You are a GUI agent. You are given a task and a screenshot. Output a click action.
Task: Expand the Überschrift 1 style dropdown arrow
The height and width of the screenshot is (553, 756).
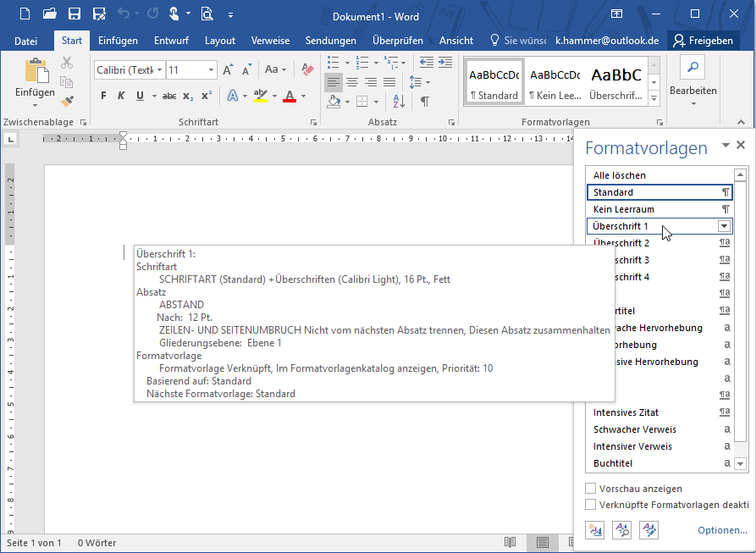[724, 226]
